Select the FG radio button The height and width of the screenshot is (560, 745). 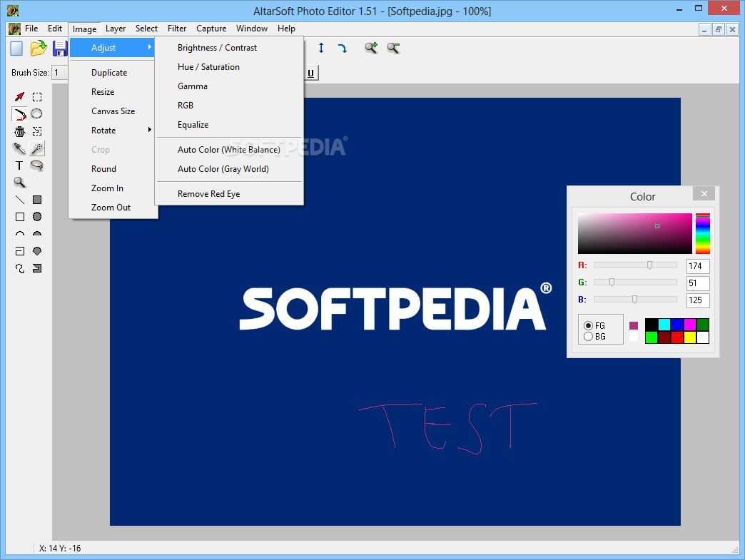[588, 326]
